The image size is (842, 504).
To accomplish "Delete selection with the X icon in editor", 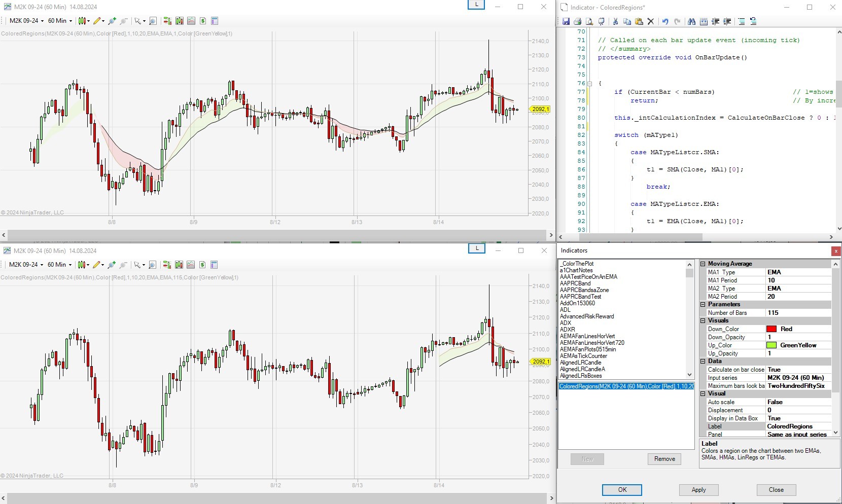I will [650, 21].
